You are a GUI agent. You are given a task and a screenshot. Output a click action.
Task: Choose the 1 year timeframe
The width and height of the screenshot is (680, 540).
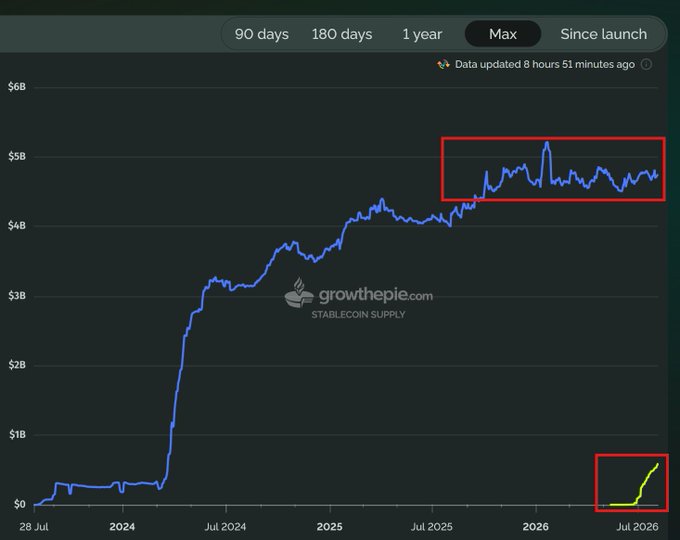422,34
